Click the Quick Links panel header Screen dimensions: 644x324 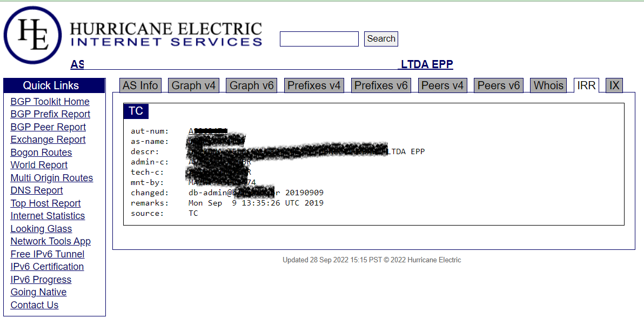click(54, 85)
